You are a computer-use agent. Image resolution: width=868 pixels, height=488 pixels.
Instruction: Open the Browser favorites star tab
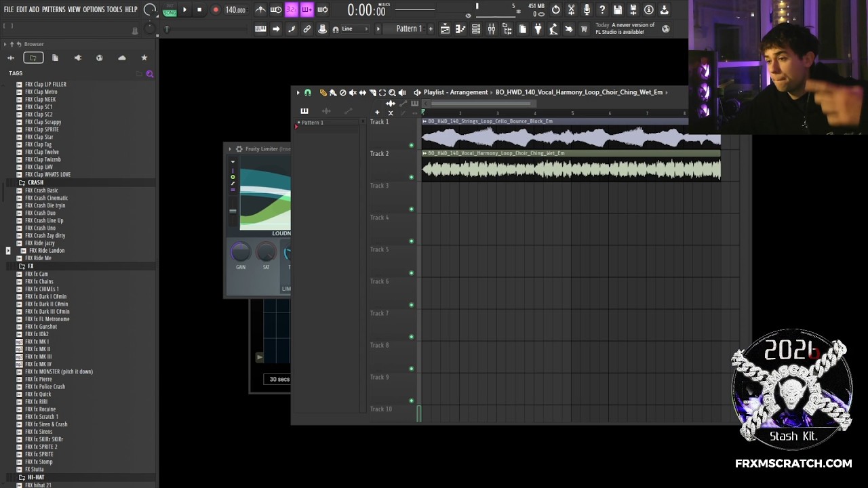tap(144, 58)
